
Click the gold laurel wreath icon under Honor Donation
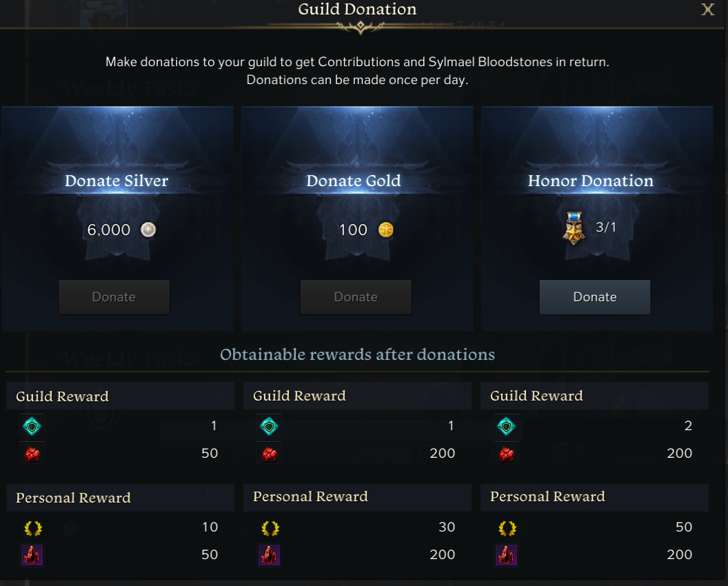pyautogui.click(x=507, y=528)
